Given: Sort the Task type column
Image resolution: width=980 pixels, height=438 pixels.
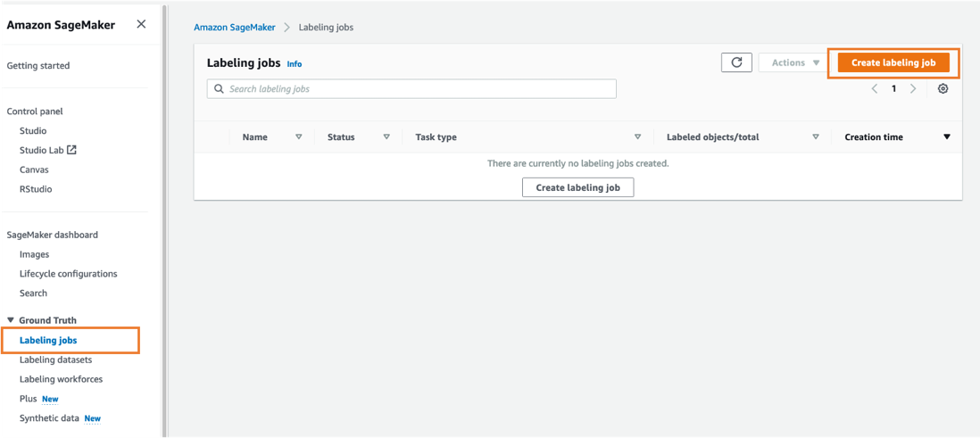Looking at the screenshot, I should pyautogui.click(x=637, y=137).
